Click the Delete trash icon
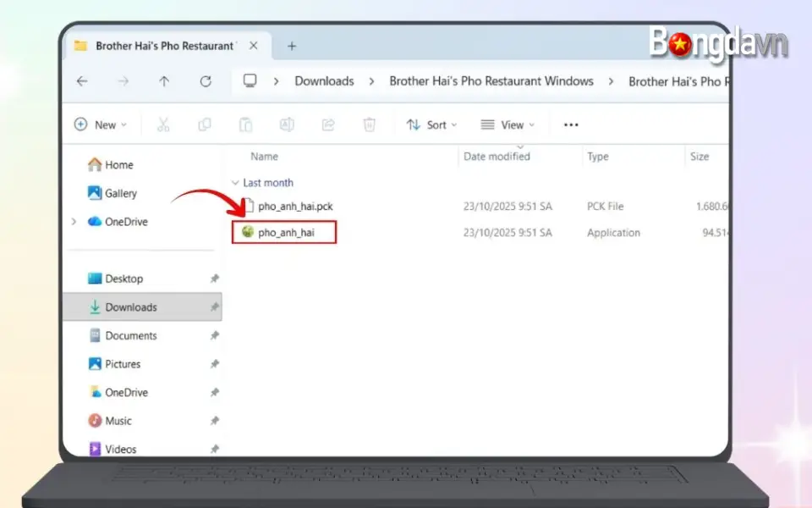Screen dimensions: 812x508 pos(370,124)
